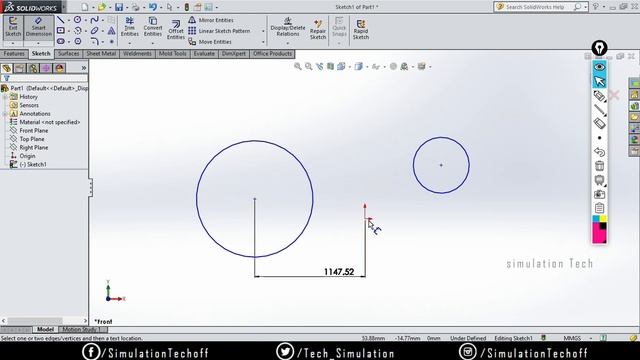Switch to the Surfaces tab
640x360 pixels.
68,54
